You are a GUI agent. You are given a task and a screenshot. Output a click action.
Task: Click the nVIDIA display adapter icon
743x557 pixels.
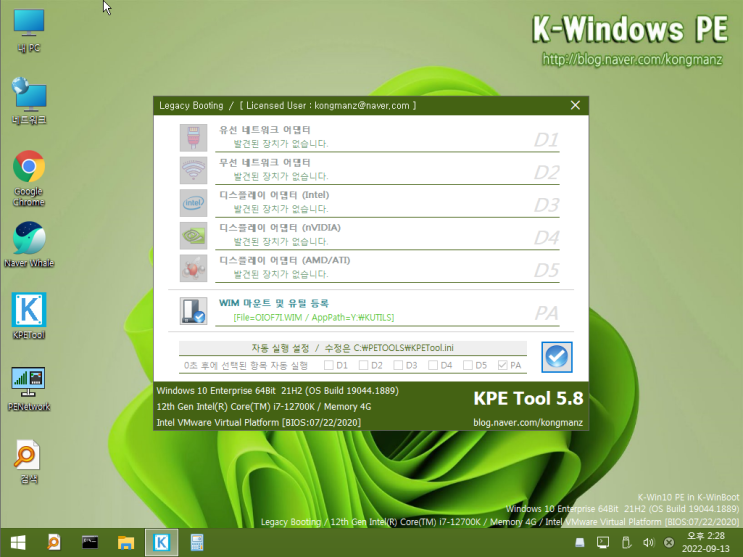pyautogui.click(x=193, y=236)
